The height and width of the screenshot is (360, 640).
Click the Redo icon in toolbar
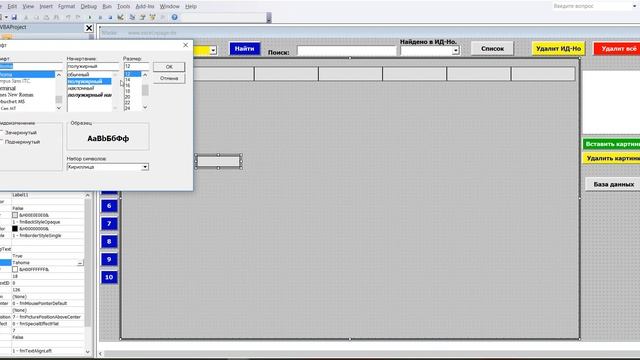[78, 17]
